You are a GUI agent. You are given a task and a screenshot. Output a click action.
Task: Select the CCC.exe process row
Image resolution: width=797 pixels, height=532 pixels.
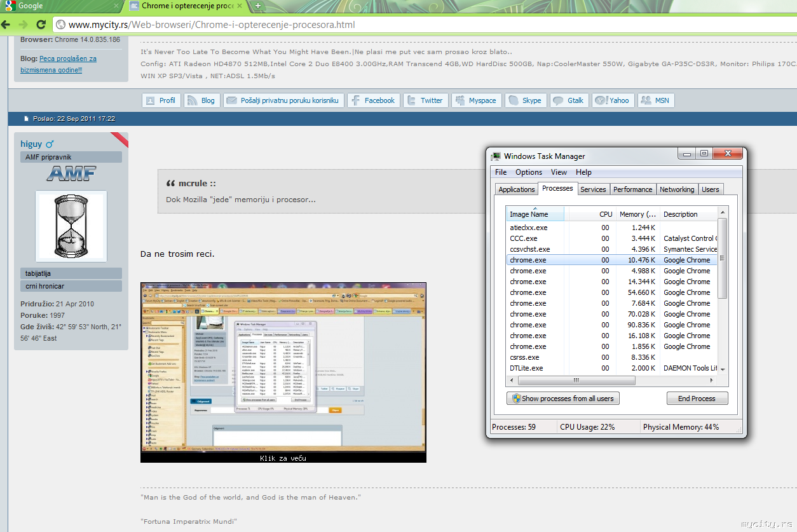[612, 238]
